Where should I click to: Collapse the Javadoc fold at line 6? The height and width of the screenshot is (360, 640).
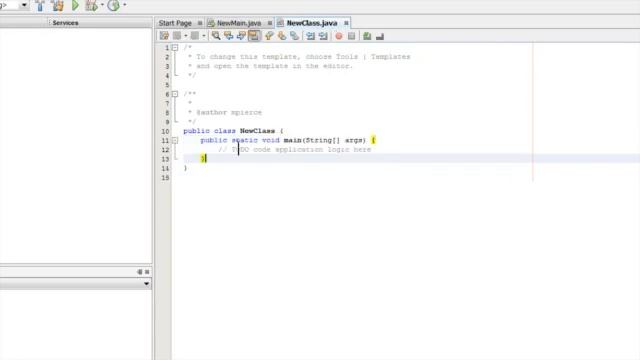coord(175,94)
